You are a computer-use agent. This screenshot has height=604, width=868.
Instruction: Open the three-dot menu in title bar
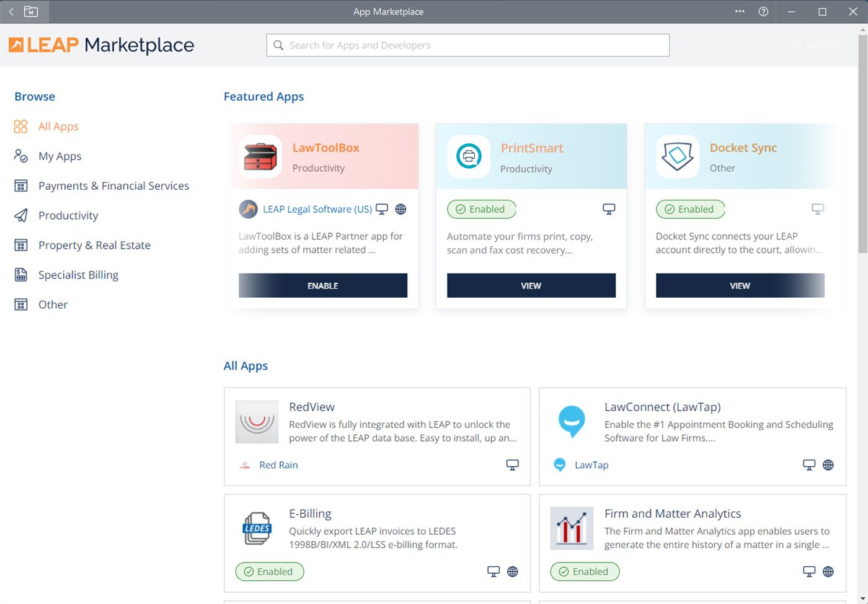(x=740, y=11)
